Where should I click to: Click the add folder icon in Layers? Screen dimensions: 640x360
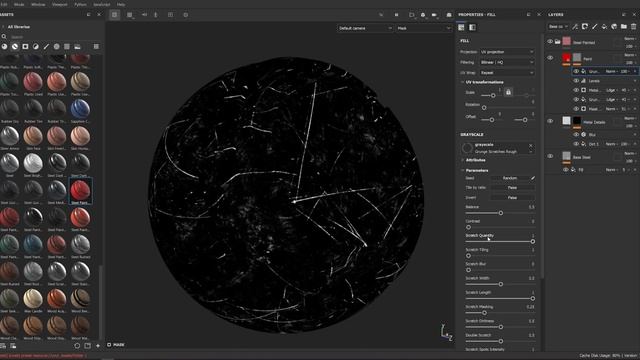(x=624, y=27)
